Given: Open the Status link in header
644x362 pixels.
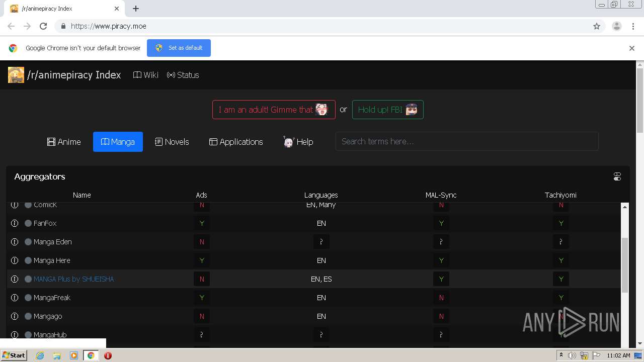Looking at the screenshot, I should tap(183, 75).
